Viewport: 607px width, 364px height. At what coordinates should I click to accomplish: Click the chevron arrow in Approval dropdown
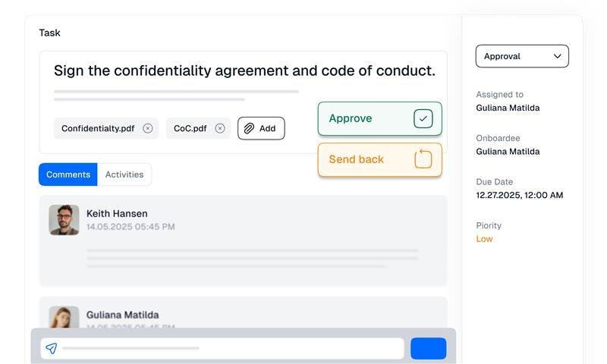click(558, 56)
